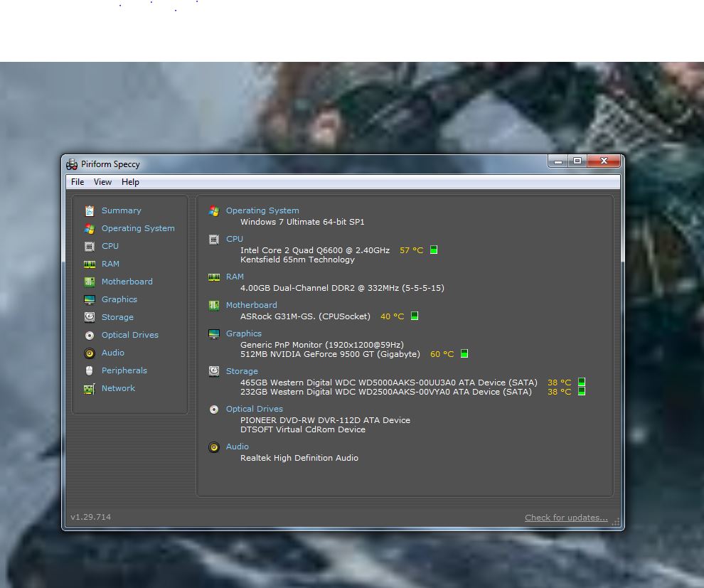Show Peripherals section from sidebar

pyautogui.click(x=124, y=370)
